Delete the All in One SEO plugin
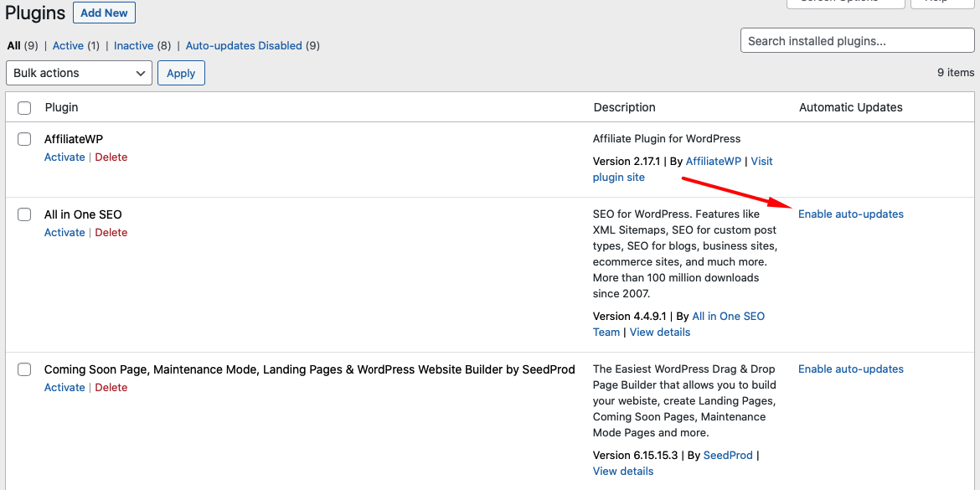The width and height of the screenshot is (980, 490). coord(111,232)
